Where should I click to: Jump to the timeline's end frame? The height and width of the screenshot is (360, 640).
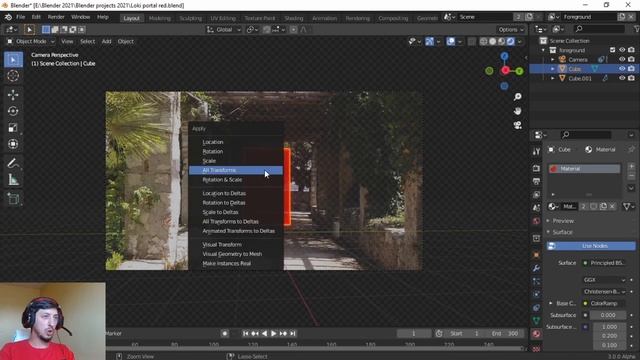(293, 333)
